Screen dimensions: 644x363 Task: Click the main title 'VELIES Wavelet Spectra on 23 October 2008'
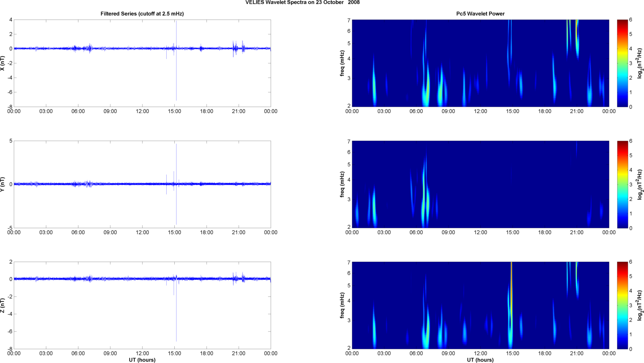(302, 3)
